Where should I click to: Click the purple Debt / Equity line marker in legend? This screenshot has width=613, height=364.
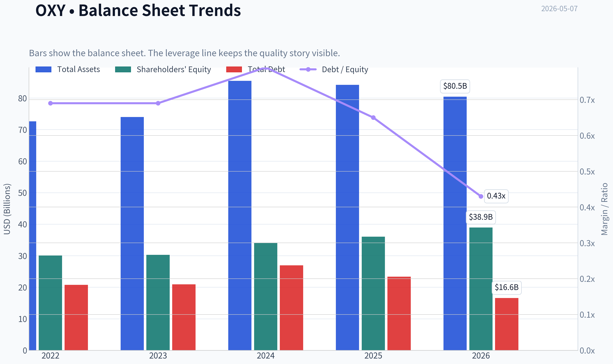click(x=308, y=69)
